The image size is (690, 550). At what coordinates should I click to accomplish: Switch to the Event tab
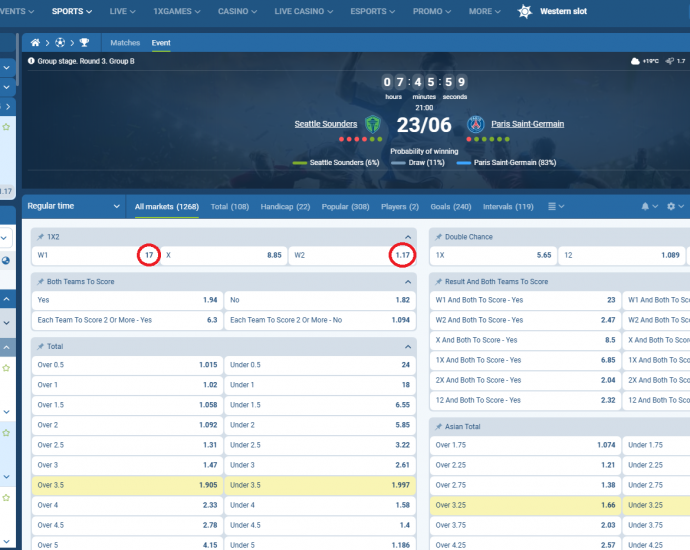coord(161,43)
